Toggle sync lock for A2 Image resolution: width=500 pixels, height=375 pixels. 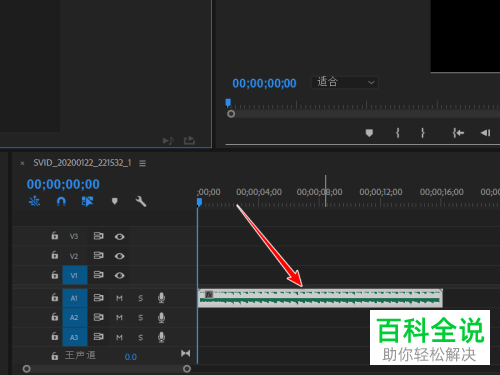[98, 317]
